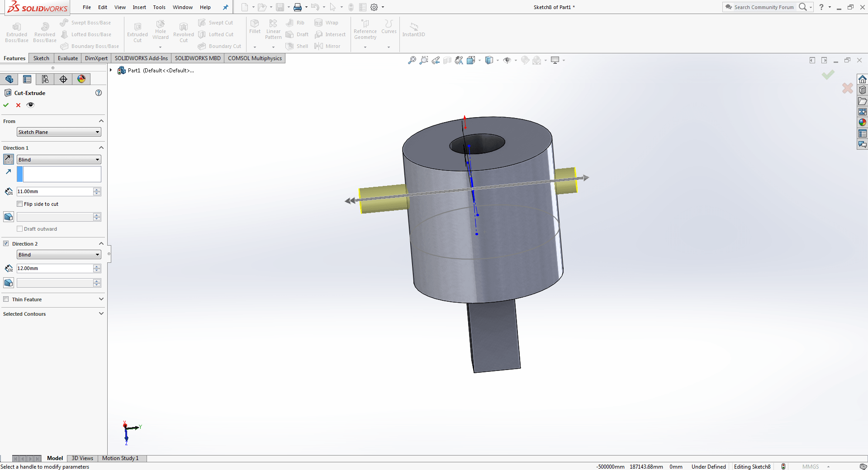Open PropertyManager tab icon
The width and height of the screenshot is (868, 470).
click(x=27, y=79)
